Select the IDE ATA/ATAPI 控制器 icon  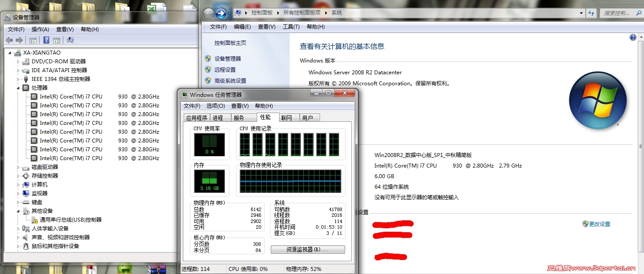[26, 70]
